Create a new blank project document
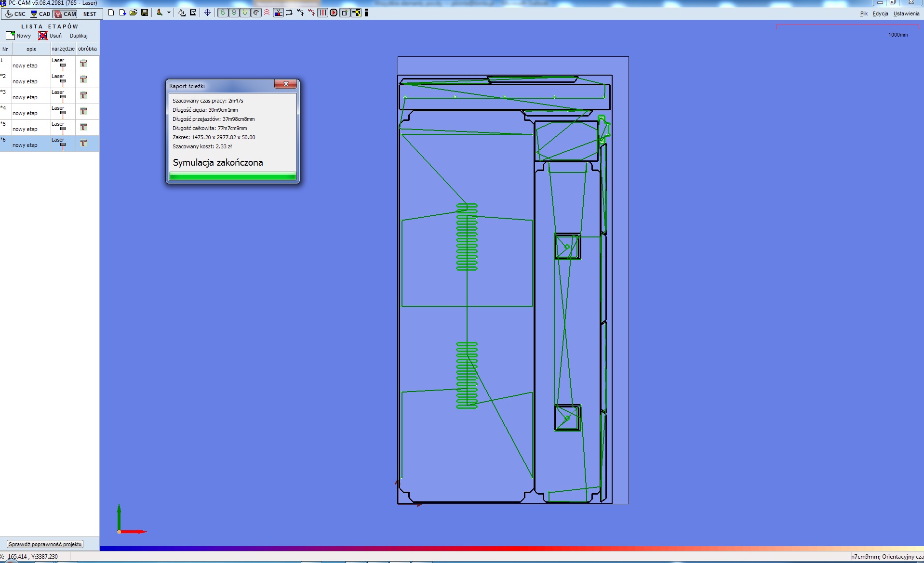The height and width of the screenshot is (563, 924). pyautogui.click(x=111, y=13)
